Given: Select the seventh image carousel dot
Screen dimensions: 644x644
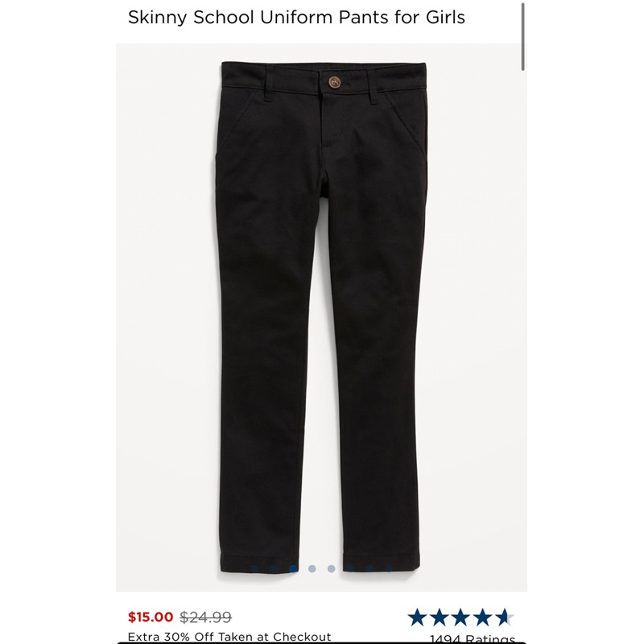Looking at the screenshot, I should click(370, 568).
